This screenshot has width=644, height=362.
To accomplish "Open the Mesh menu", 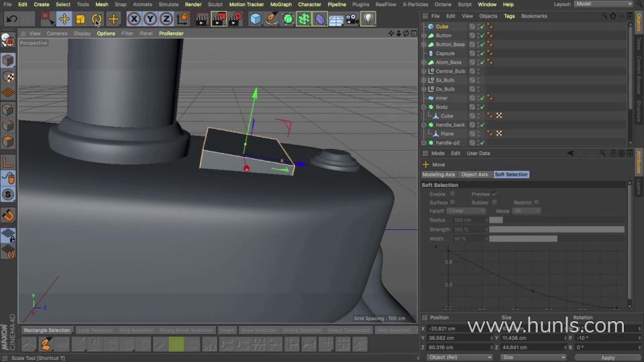I will 101,5.
